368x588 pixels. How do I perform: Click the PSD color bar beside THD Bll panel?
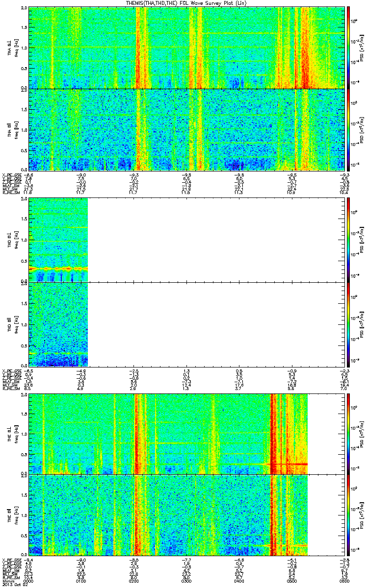click(348, 323)
